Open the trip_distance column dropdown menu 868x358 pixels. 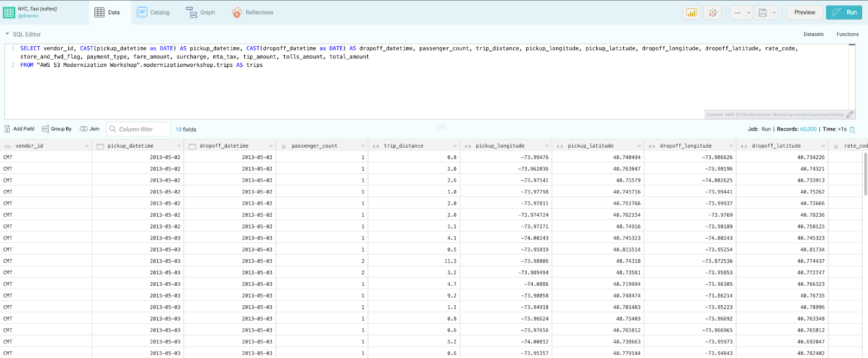pyautogui.click(x=455, y=146)
